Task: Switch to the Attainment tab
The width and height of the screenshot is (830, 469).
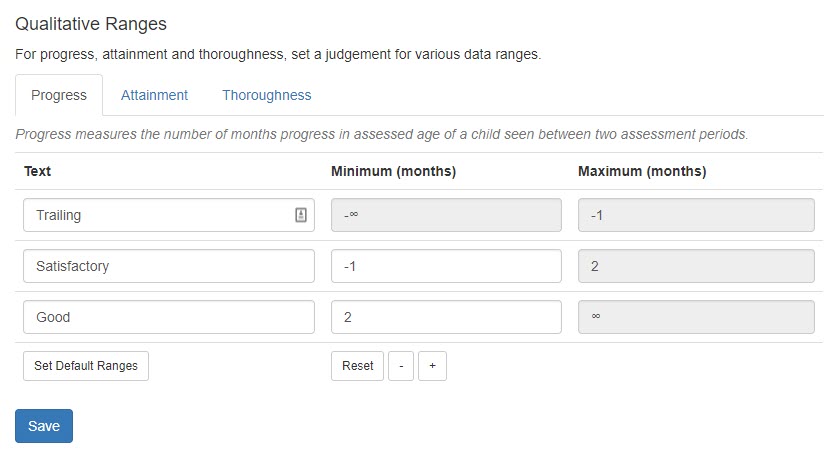Action: coord(154,95)
